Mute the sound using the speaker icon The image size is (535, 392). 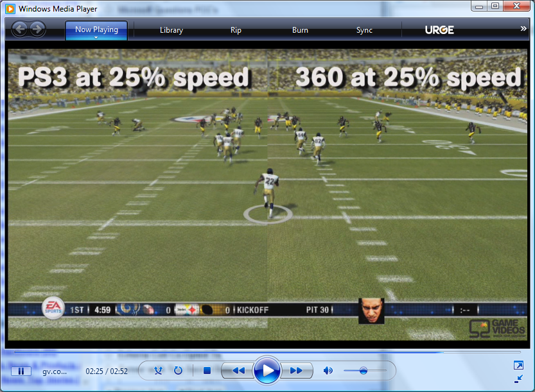pos(328,371)
